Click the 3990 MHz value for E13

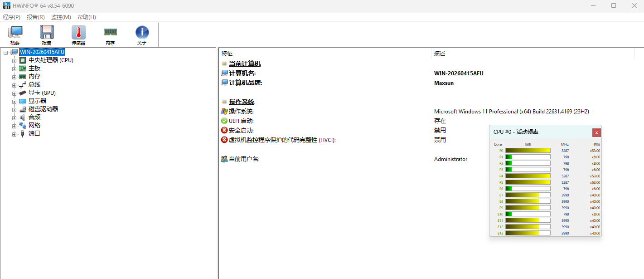click(565, 233)
